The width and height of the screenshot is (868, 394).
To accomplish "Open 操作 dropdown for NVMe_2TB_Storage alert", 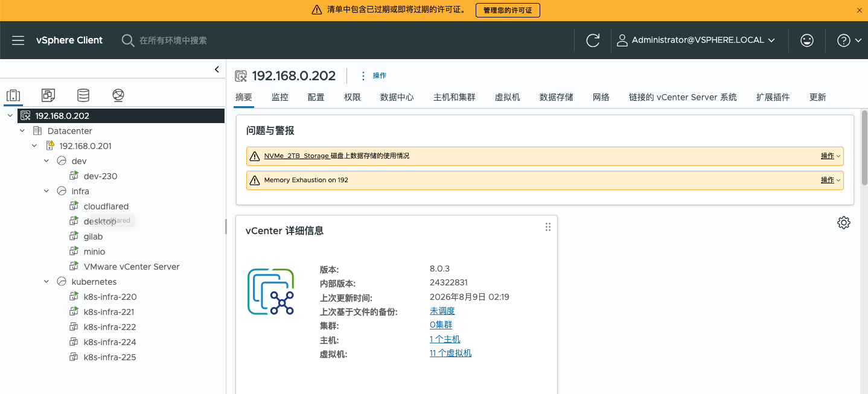I will [830, 156].
